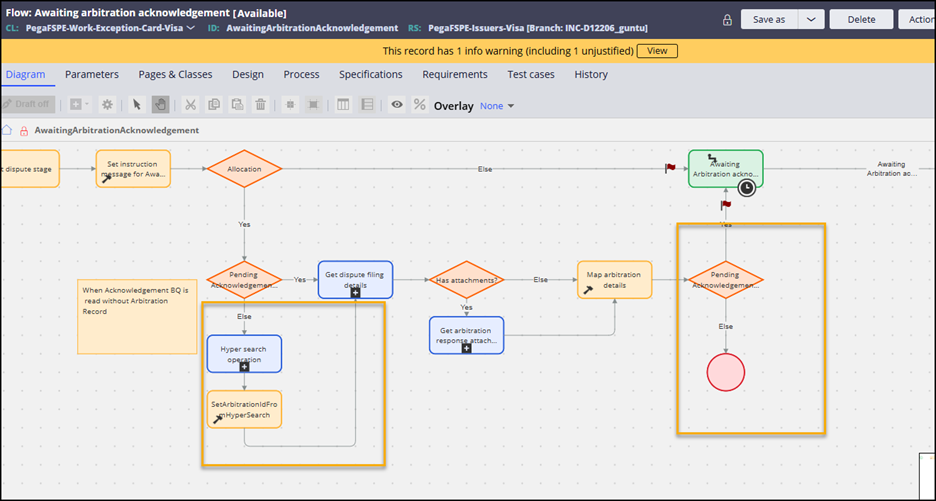The image size is (936, 501).
Task: Click the percent zoom icon
Action: pyautogui.click(x=420, y=104)
